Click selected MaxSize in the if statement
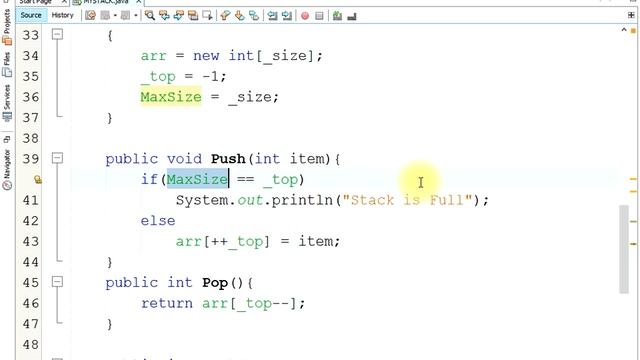This screenshot has width=640, height=360. (197, 179)
